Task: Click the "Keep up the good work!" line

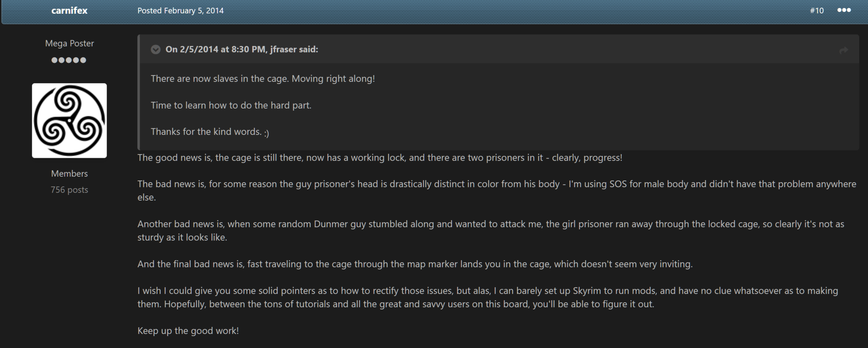Action: coord(188,331)
